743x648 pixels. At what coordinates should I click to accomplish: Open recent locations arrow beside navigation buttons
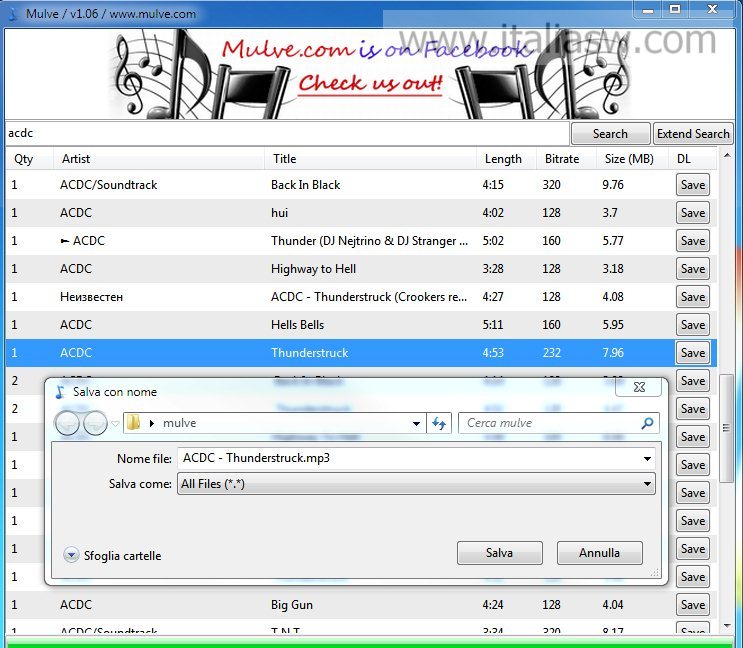115,423
